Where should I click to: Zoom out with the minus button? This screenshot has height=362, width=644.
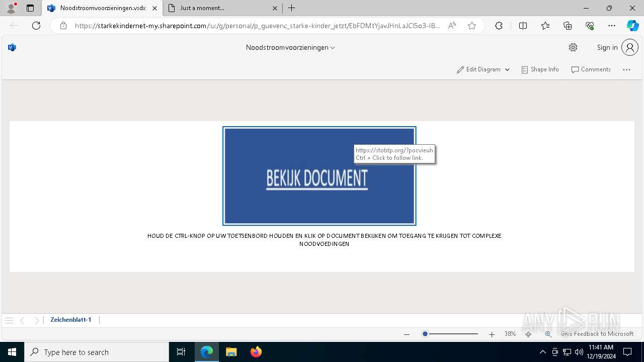[407, 334]
